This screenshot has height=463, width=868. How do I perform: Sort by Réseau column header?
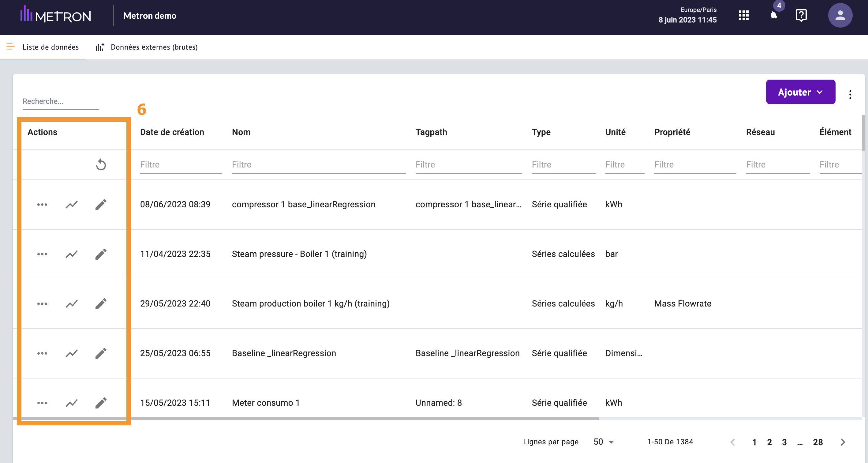760,132
